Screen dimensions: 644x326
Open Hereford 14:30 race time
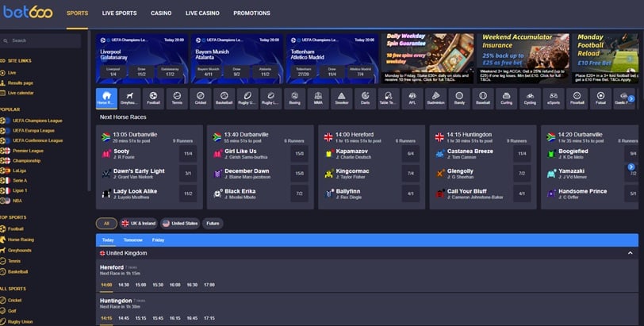click(124, 285)
